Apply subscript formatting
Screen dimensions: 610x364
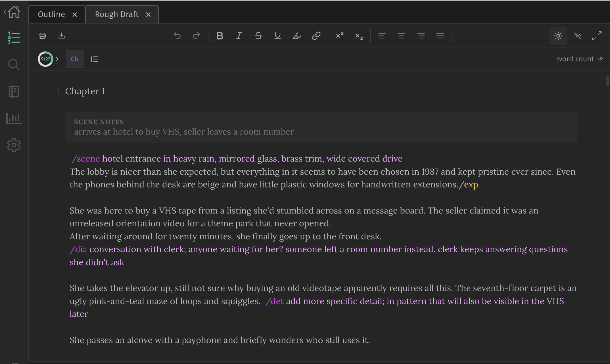coord(359,36)
